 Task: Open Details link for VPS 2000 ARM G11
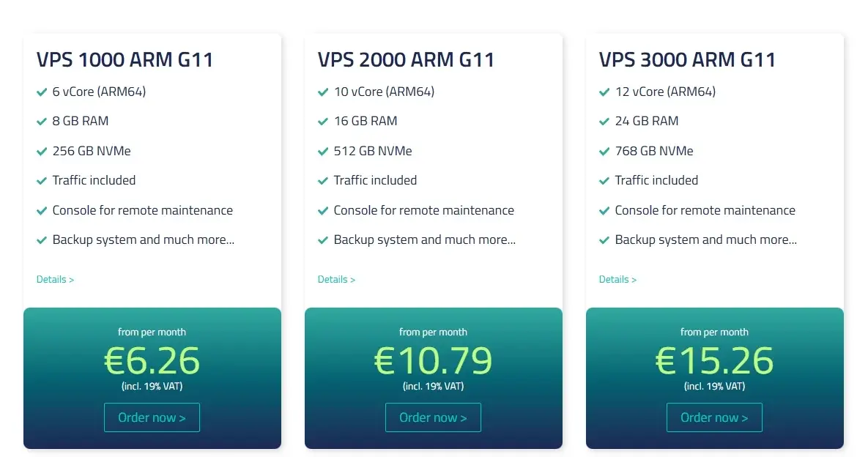(x=336, y=280)
